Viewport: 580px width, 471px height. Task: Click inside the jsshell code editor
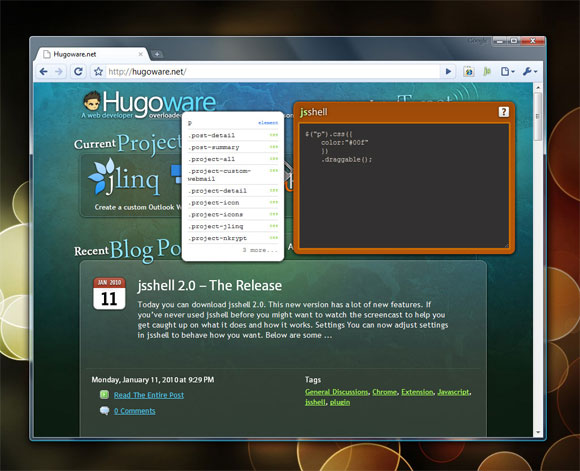click(x=404, y=185)
